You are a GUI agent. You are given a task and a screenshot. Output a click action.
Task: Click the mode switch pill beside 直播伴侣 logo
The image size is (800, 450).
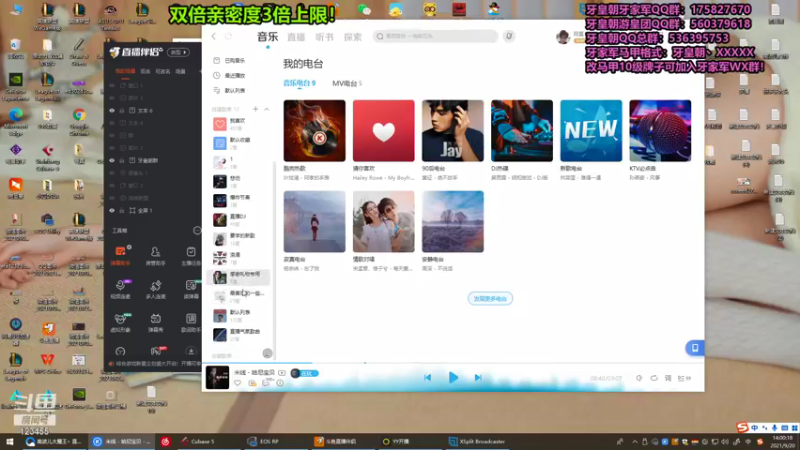coord(178,52)
